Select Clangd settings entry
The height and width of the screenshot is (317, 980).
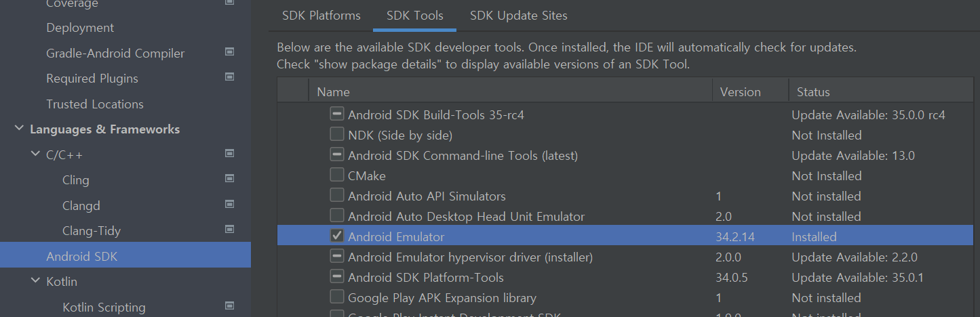pos(81,205)
